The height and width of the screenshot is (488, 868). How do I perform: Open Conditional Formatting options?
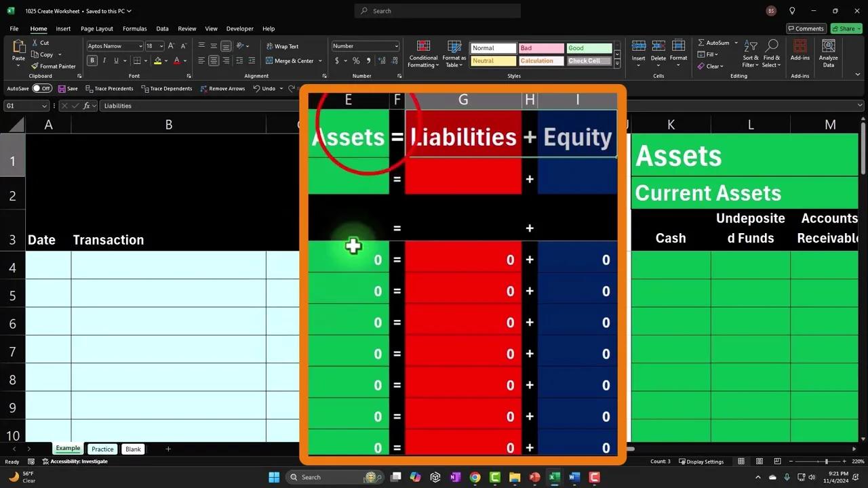(x=423, y=54)
